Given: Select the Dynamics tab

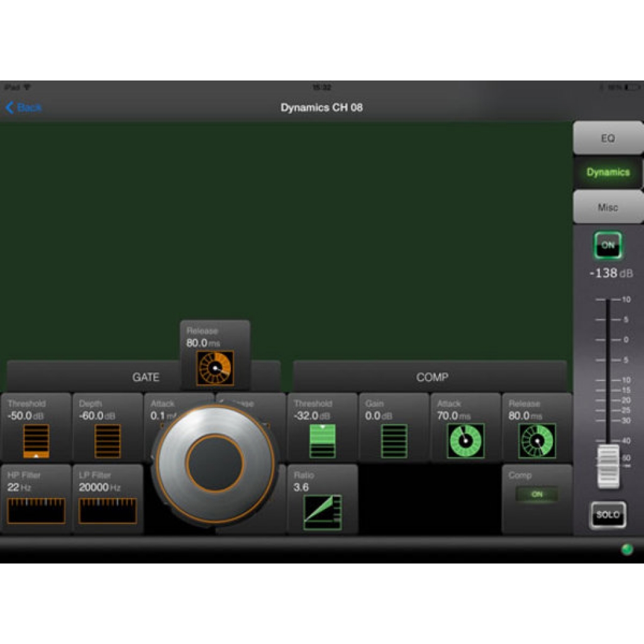Looking at the screenshot, I should (x=608, y=172).
